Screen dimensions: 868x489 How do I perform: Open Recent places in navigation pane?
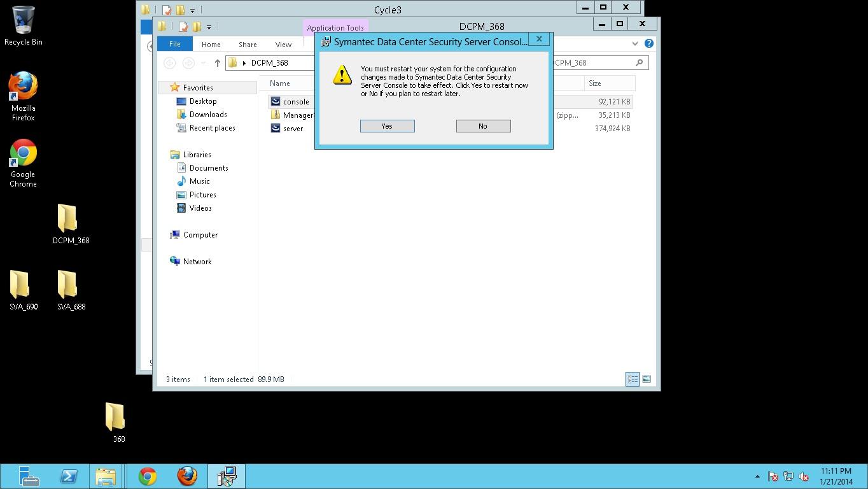212,128
